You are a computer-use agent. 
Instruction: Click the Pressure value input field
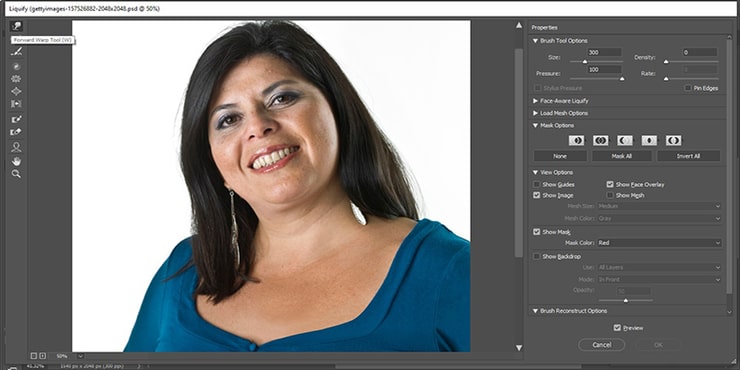tap(605, 69)
